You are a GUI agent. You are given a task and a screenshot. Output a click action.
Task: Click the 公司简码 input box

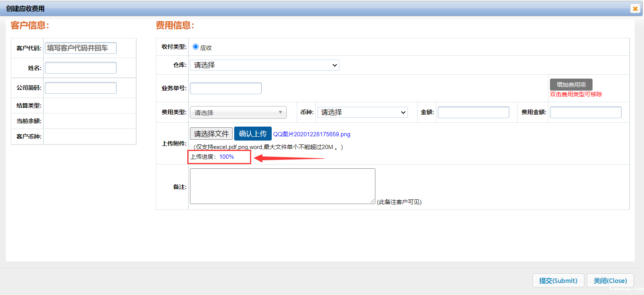[x=80, y=88]
